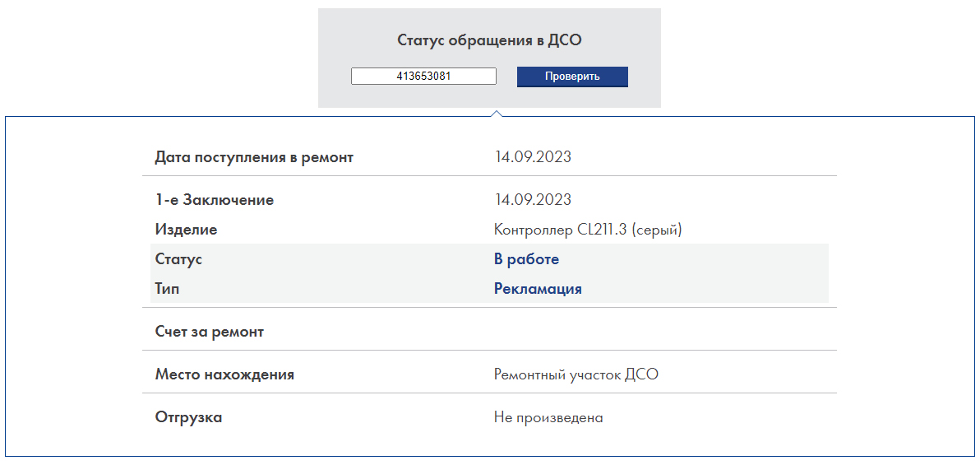Click the date next to Дата поступления в ремонт
The image size is (980, 465).
[533, 157]
